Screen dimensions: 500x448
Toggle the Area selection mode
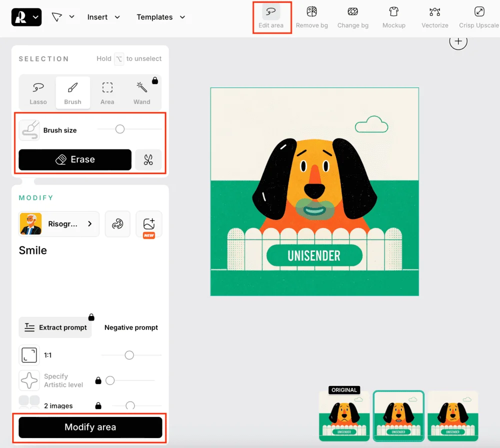pyautogui.click(x=107, y=93)
